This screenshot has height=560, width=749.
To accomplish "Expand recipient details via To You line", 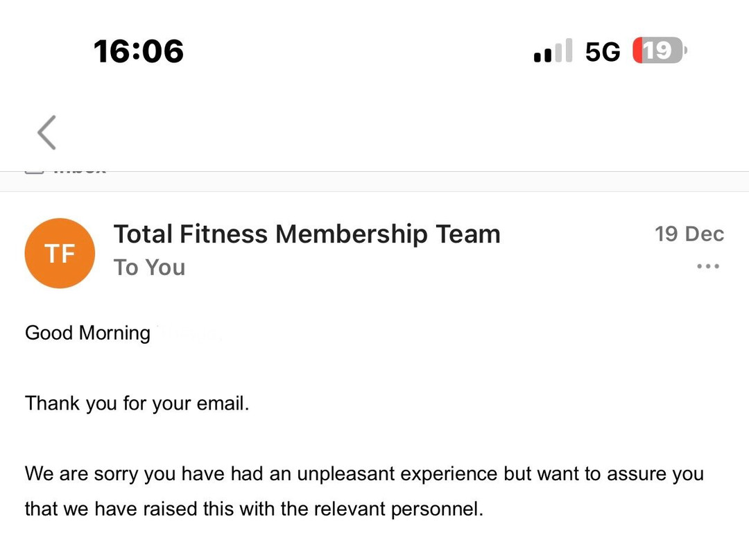I will coord(149,267).
